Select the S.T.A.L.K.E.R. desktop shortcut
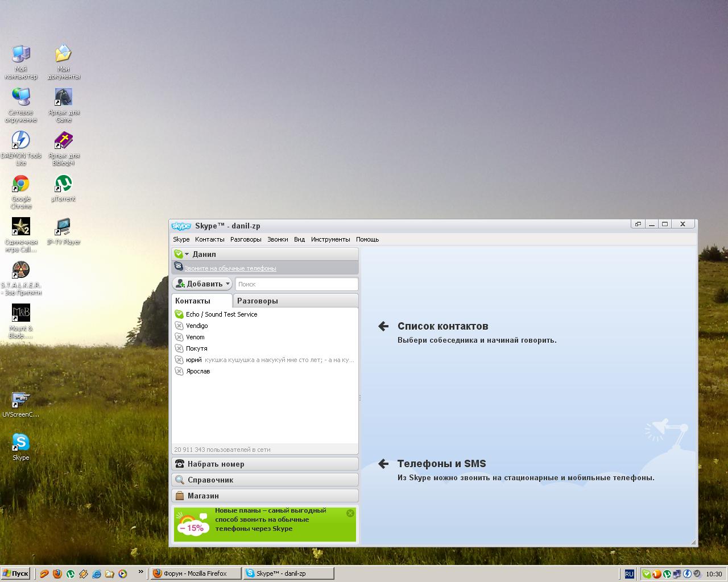Image resolution: width=728 pixels, height=582 pixels. point(21,278)
